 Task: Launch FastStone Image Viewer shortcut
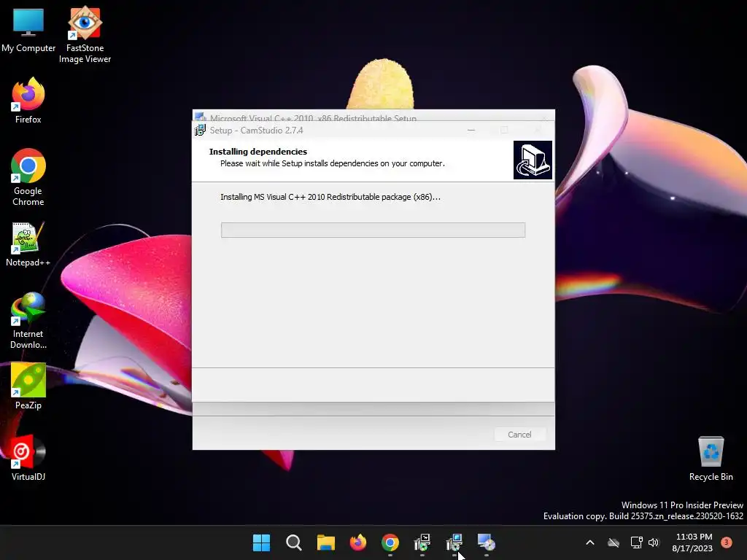(85, 34)
